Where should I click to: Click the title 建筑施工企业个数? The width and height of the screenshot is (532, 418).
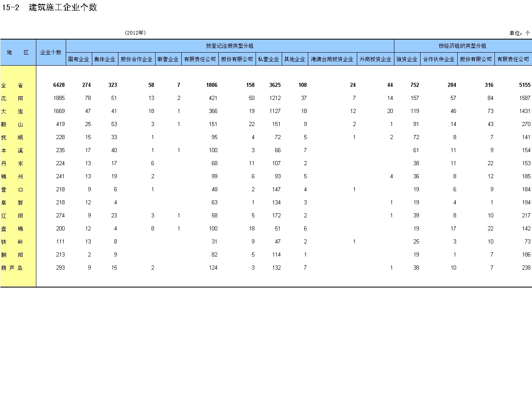[x=63, y=7]
